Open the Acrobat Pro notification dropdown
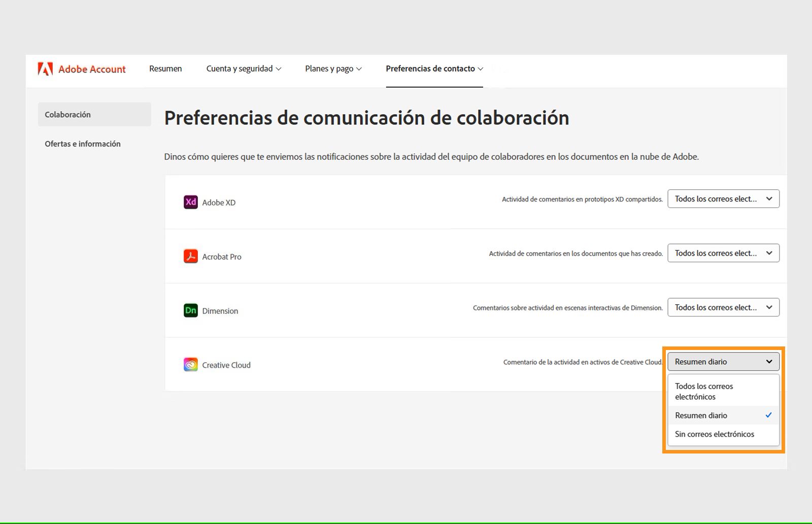Screen dimensions: 812x524 723,253
